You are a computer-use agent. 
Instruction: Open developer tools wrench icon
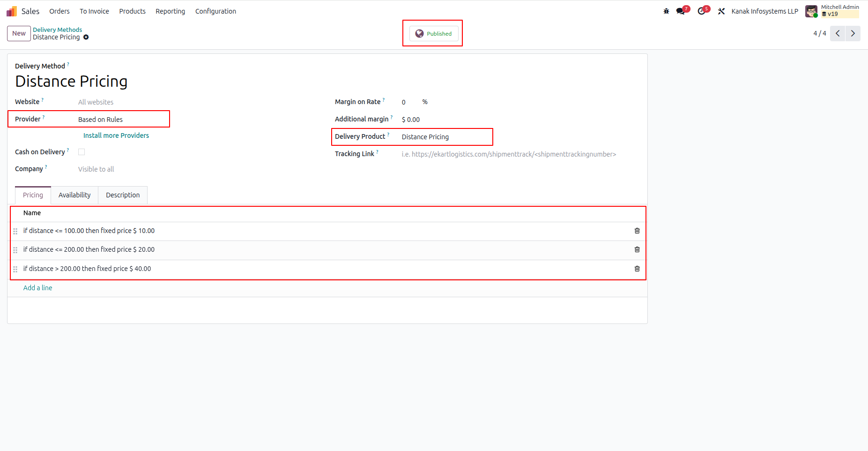tap(721, 11)
